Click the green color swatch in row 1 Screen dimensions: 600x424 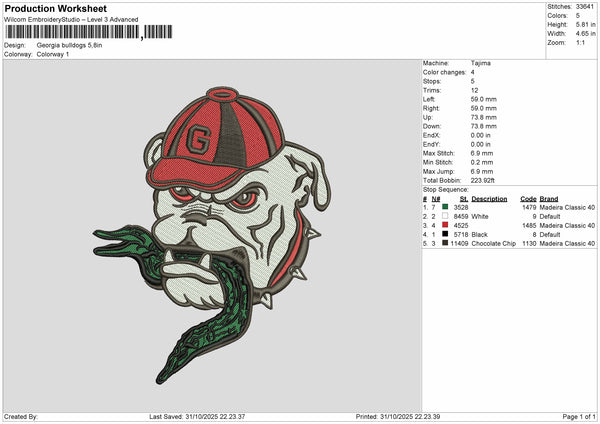[x=445, y=207]
